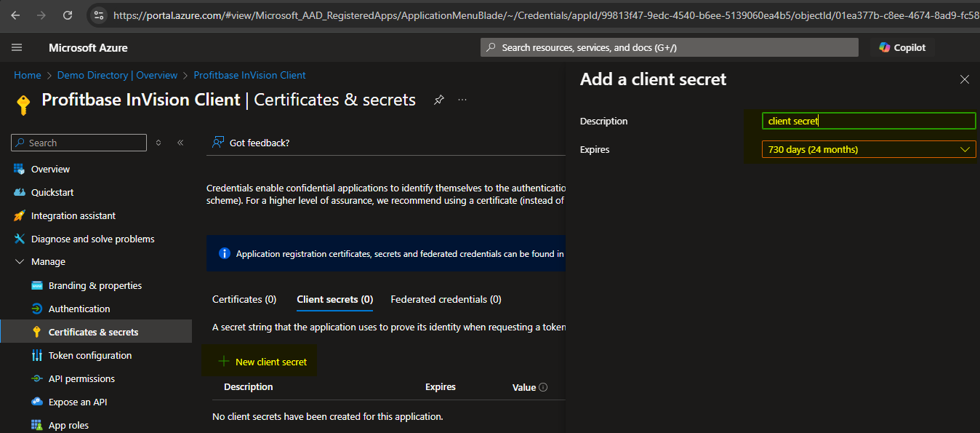
Task: Refresh the page in the browser
Action: click(68, 15)
